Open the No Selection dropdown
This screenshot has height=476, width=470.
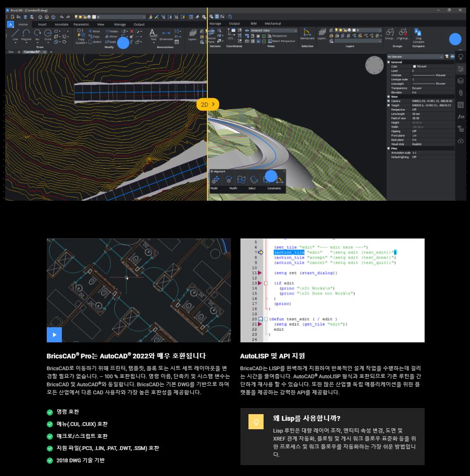[x=415, y=57]
